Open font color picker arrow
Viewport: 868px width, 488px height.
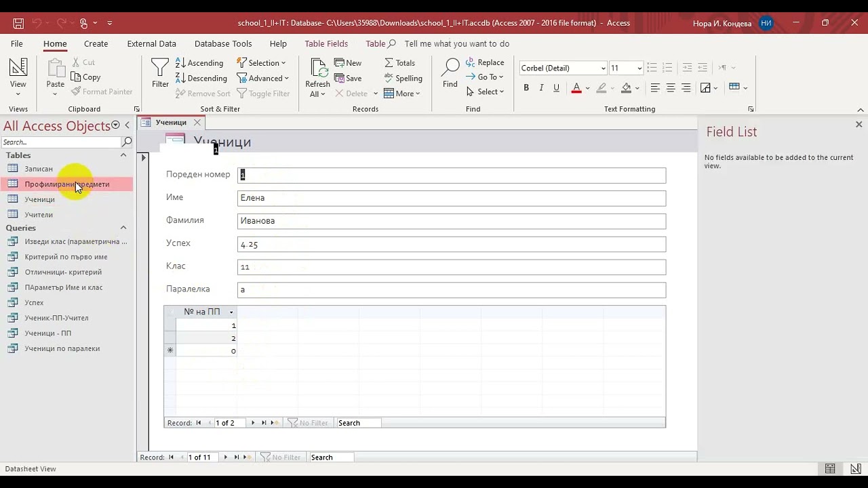587,88
